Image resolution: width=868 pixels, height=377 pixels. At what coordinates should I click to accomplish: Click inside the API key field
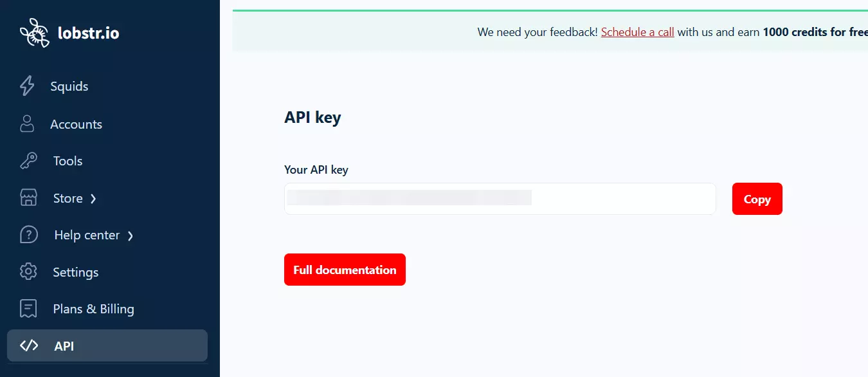(500, 198)
